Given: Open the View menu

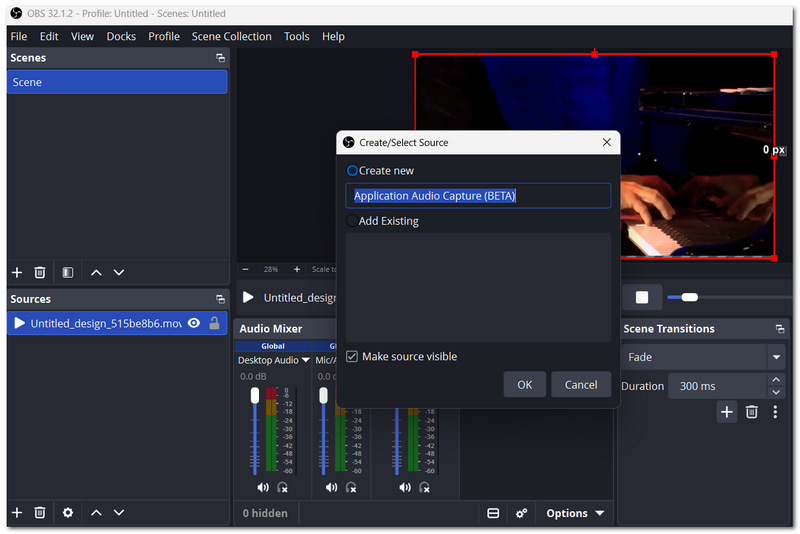Looking at the screenshot, I should point(82,36).
